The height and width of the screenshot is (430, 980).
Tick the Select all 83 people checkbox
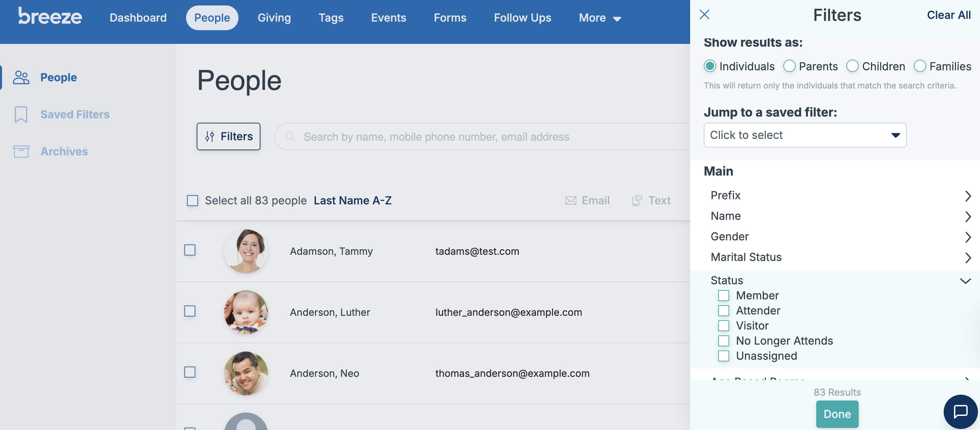point(193,200)
